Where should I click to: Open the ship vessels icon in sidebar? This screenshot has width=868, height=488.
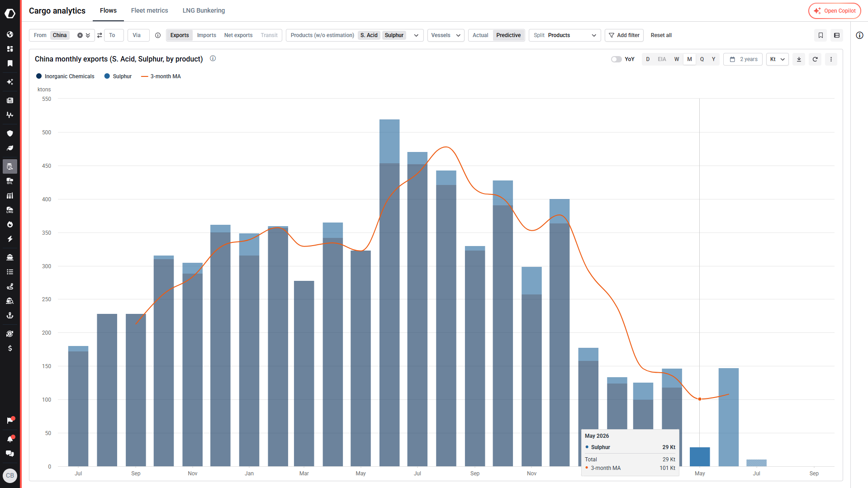point(10,257)
